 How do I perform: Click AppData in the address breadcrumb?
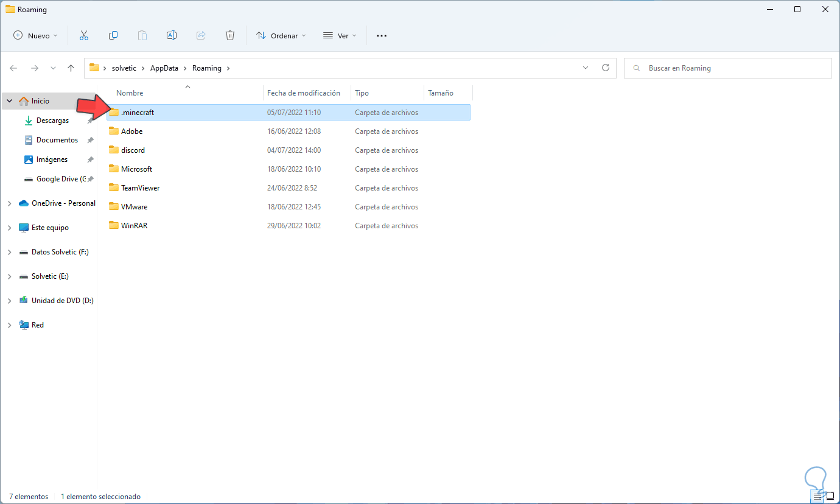(164, 68)
